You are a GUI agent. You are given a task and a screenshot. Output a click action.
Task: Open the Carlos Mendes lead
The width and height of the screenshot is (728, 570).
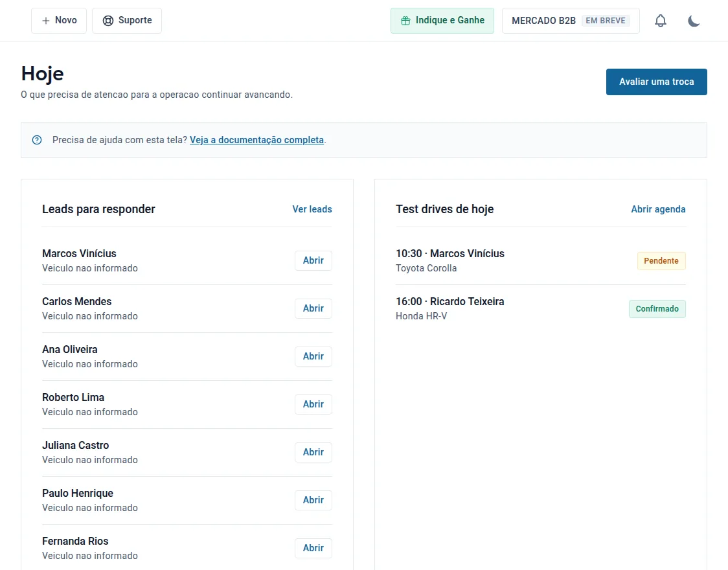coord(313,308)
